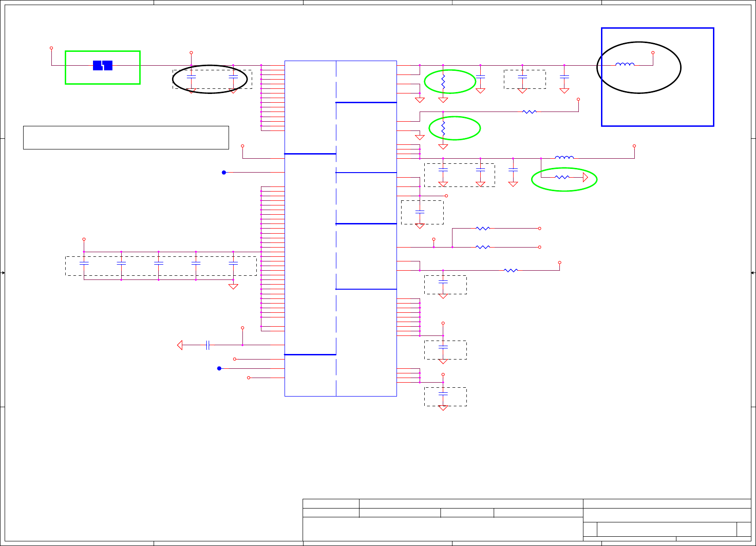Screen dimensions: 756x546
Task: Click the lower solid blue test-point dot
Action: click(219, 368)
